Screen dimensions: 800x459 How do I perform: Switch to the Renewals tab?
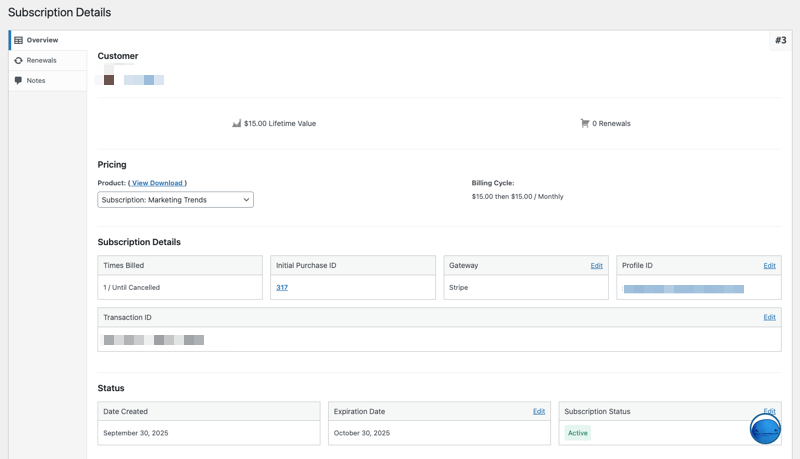pos(41,60)
